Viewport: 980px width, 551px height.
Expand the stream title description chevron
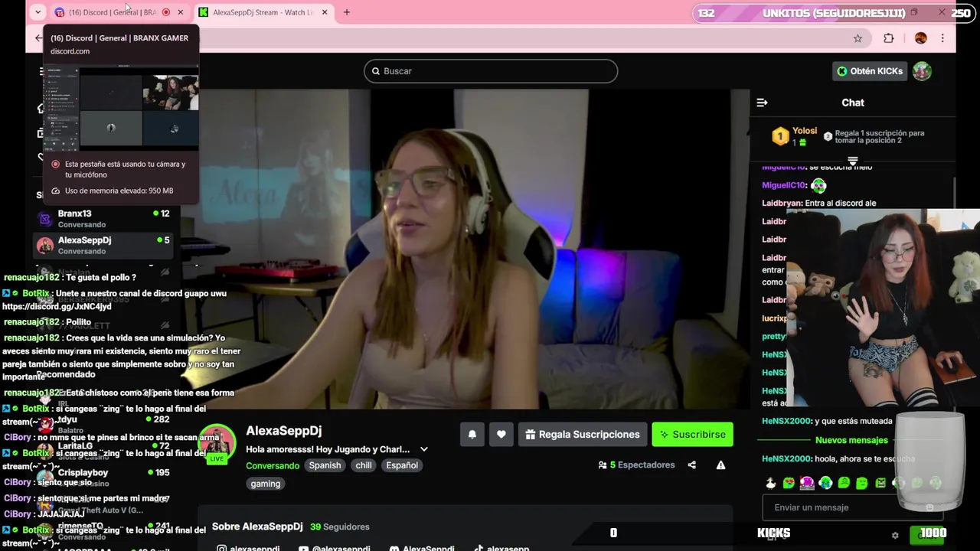[423, 449]
